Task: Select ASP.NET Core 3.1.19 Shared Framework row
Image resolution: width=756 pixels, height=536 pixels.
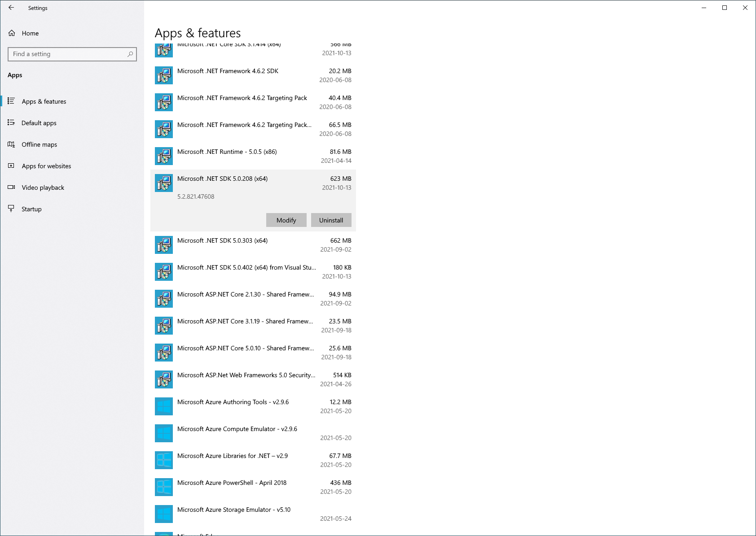Action: (x=253, y=326)
